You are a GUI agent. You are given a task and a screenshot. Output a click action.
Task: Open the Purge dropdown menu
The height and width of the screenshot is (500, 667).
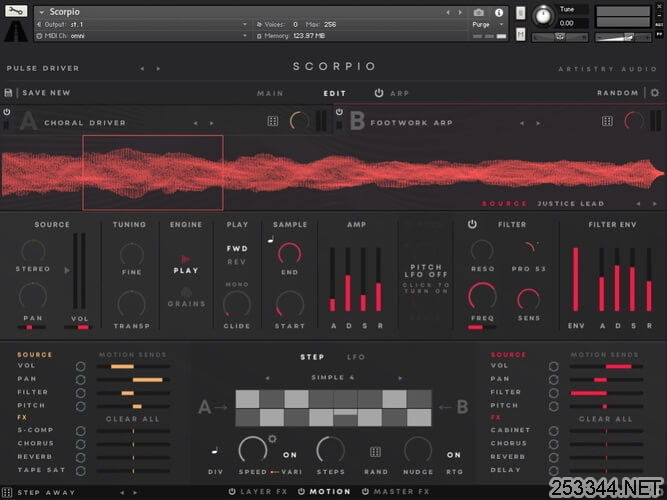point(488,25)
